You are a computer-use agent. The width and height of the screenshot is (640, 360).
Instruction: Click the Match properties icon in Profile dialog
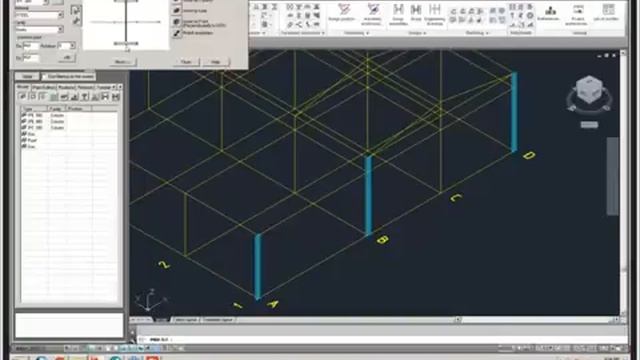click(176, 33)
